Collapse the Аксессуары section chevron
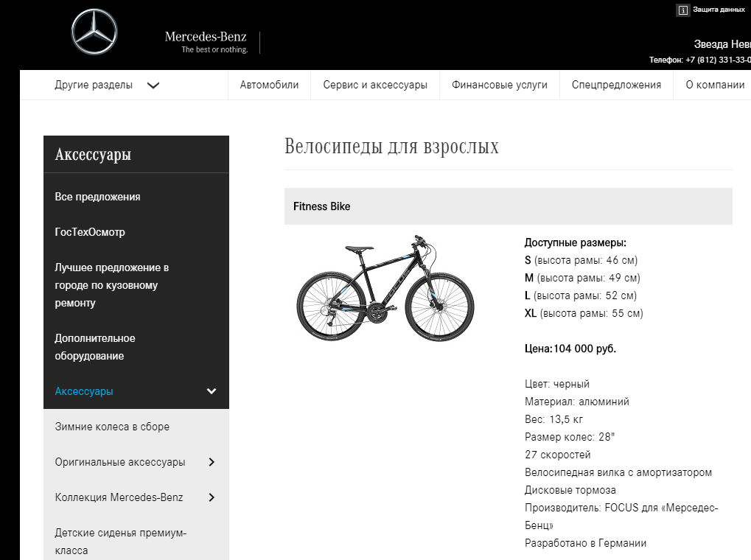The height and width of the screenshot is (560, 751). click(212, 391)
